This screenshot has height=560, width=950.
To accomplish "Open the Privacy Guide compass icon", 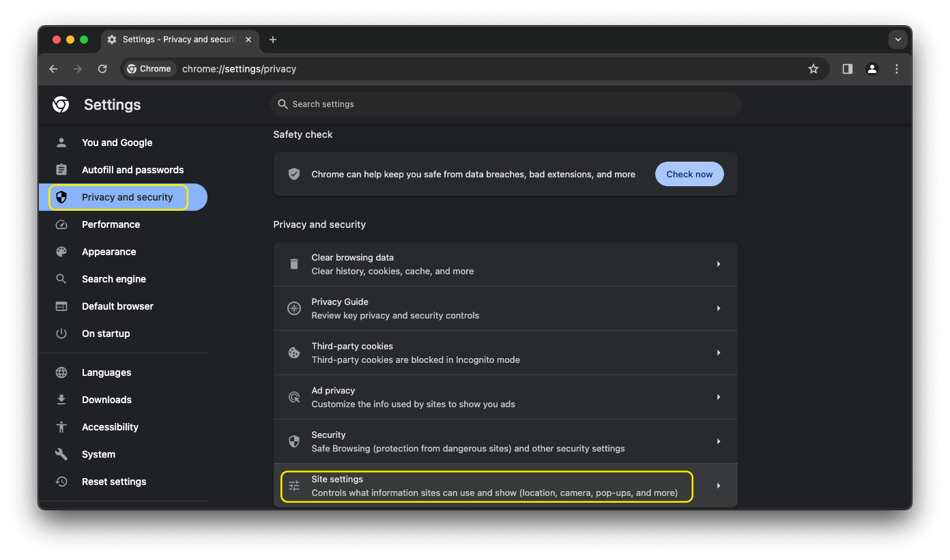I will pyautogui.click(x=293, y=308).
